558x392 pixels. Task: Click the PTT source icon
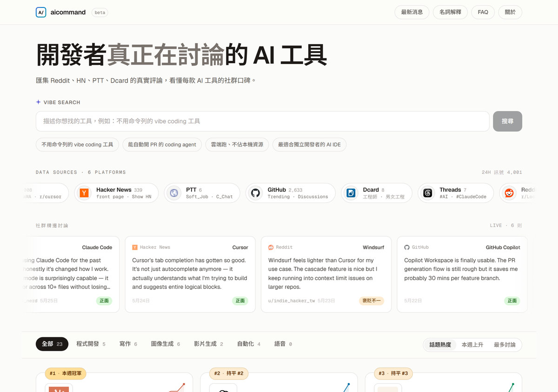tap(174, 193)
